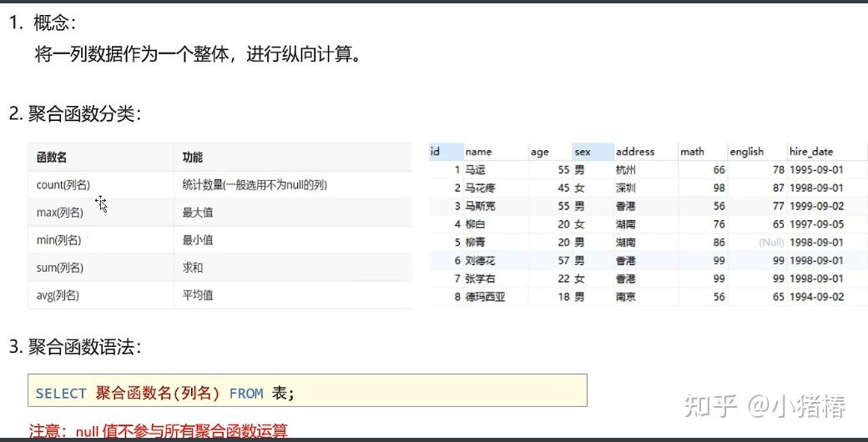Viewport: 868px width, 442px height.
Task: Select the name cell '张学右'
Action: [480, 279]
